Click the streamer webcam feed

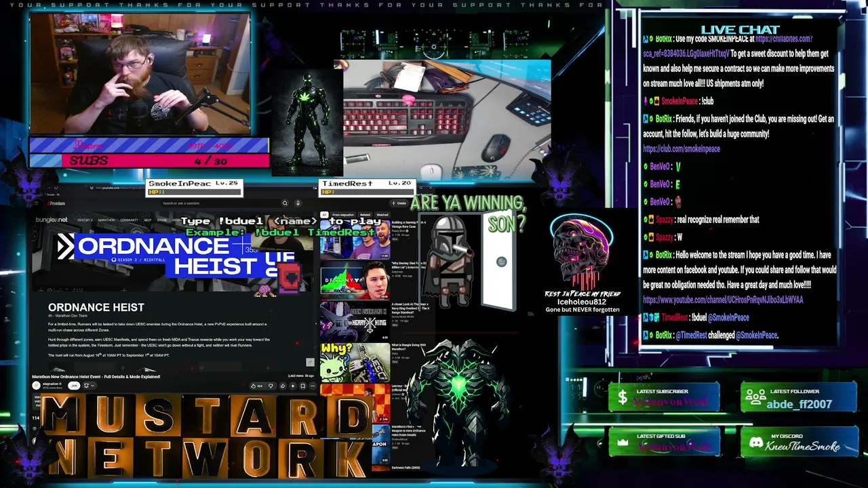pyautogui.click(x=140, y=73)
